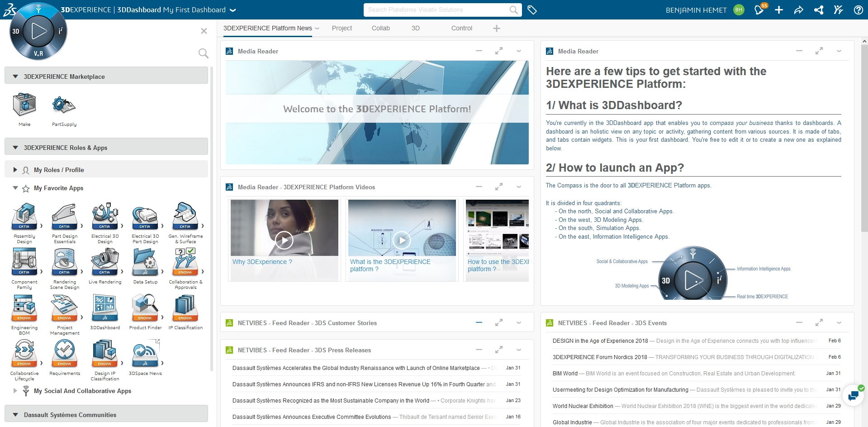This screenshot has height=427, width=868.
Task: Play What is the 3DEXPERIENCE platform video
Action: [402, 240]
